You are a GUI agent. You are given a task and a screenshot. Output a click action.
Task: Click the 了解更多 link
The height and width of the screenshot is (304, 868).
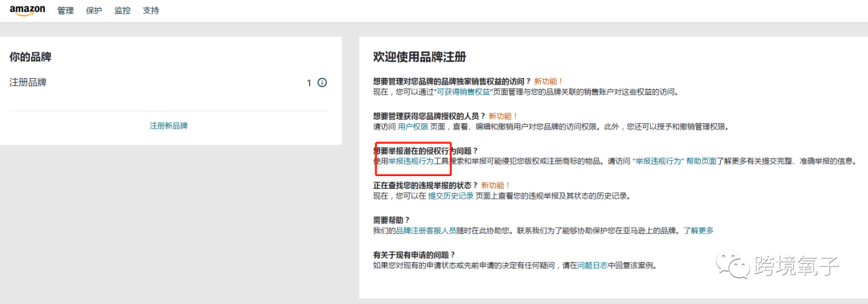pyautogui.click(x=698, y=230)
